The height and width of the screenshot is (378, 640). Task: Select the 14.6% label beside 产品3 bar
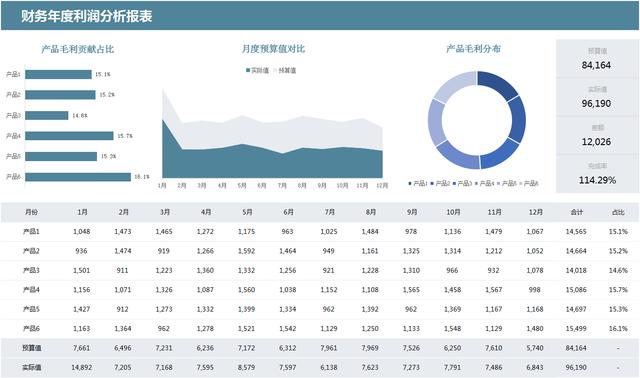(80, 116)
